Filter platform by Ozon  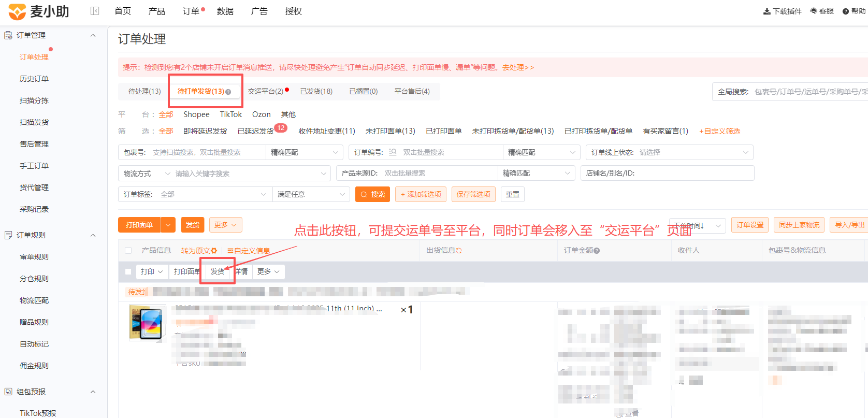(262, 114)
